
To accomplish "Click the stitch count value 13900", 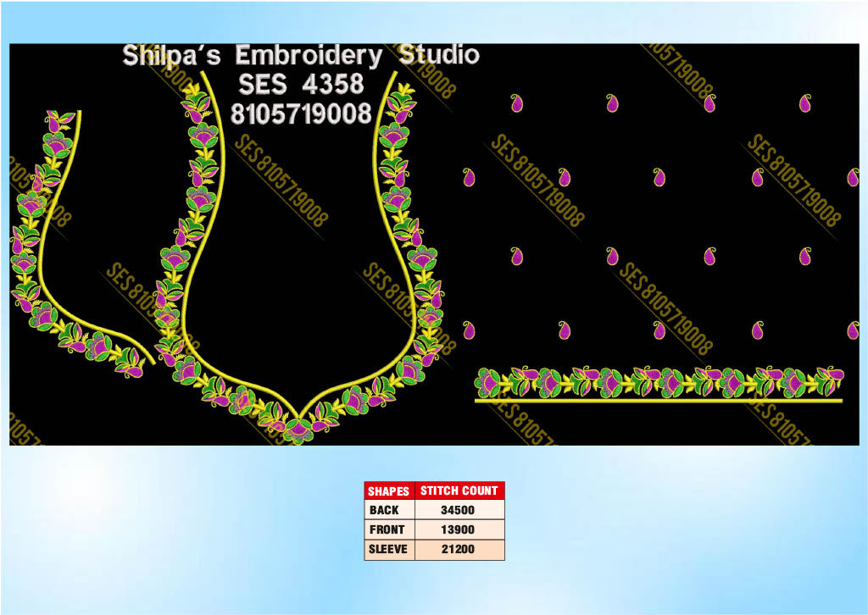I will (458, 529).
